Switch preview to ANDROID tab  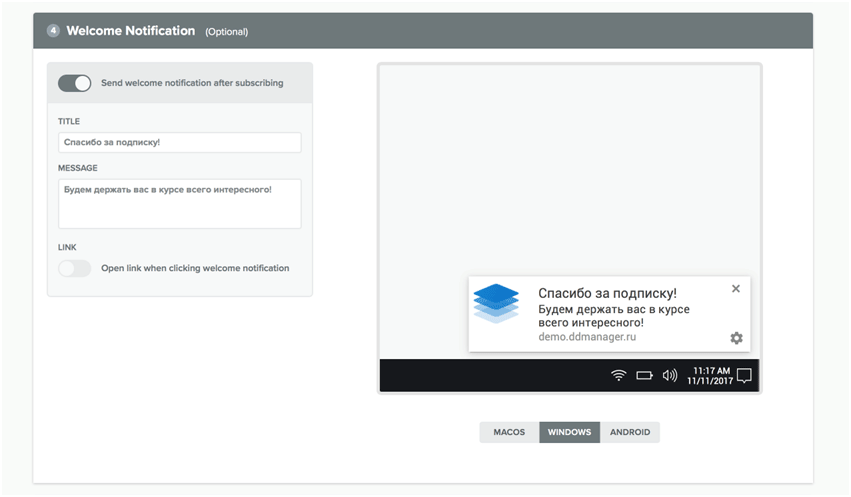(x=630, y=432)
